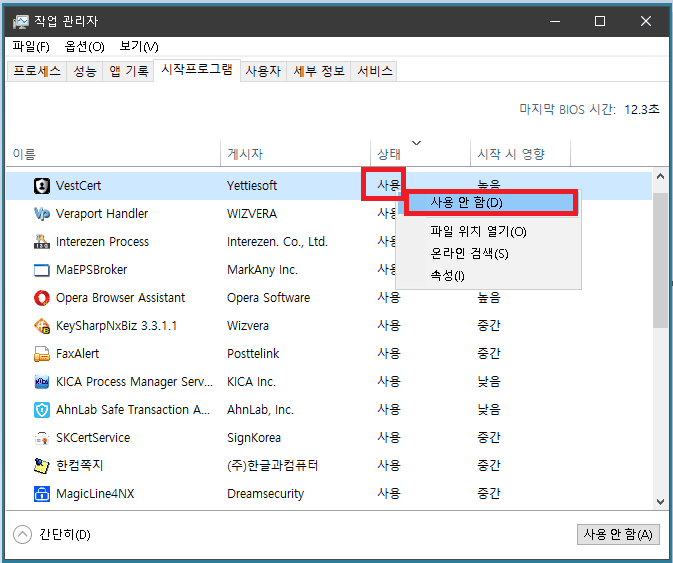Choose 파일 위치 열기(O) in context menu
The width and height of the screenshot is (673, 563).
pos(488,232)
